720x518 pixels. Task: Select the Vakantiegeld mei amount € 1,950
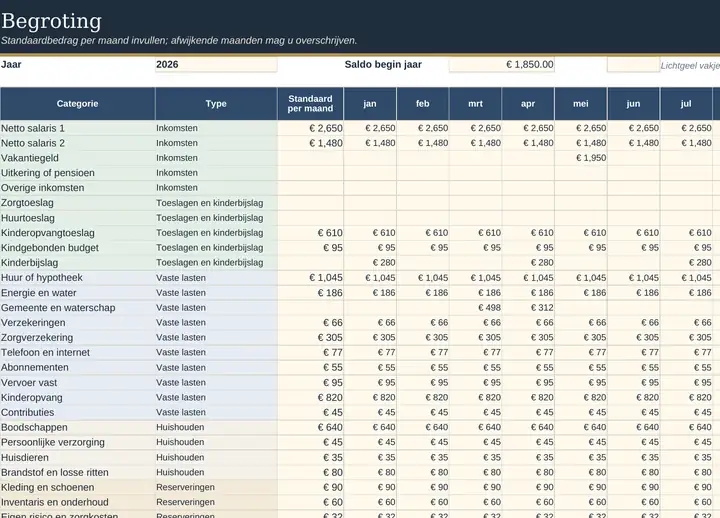tap(581, 158)
